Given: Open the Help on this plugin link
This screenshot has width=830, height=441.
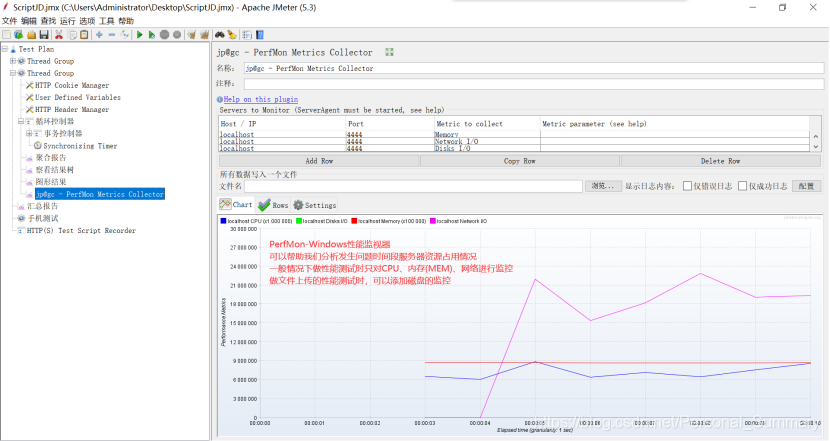Looking at the screenshot, I should 260,100.
